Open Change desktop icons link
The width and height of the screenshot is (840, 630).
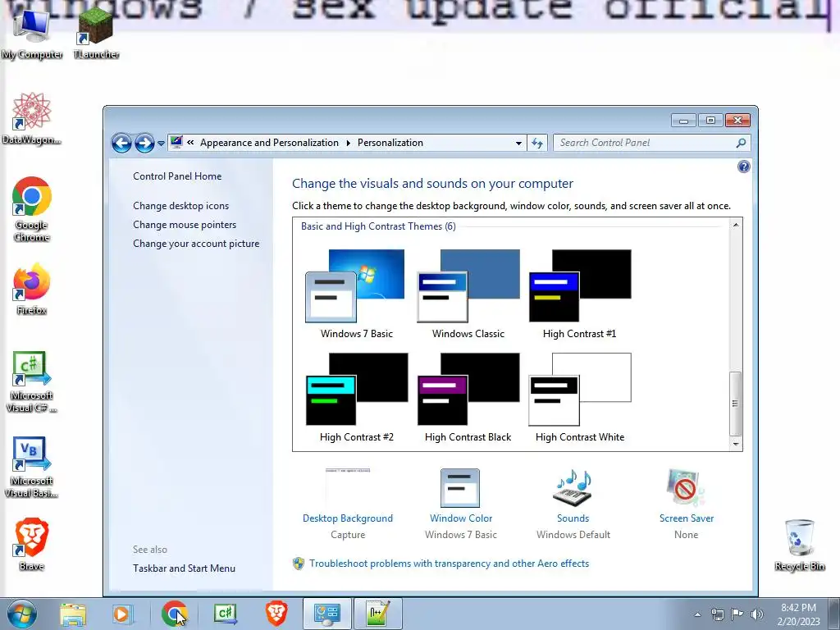180,206
